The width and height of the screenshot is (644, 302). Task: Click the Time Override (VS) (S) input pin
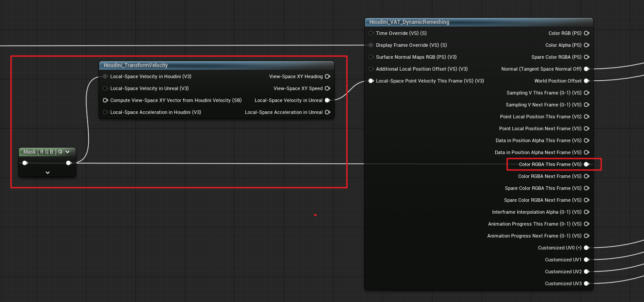click(x=371, y=33)
